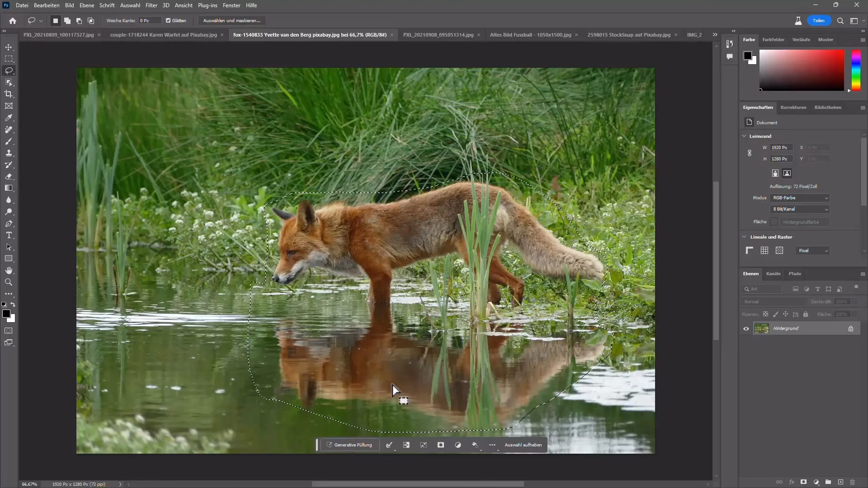Select the Crop tool
The width and height of the screenshot is (868, 488).
[9, 94]
